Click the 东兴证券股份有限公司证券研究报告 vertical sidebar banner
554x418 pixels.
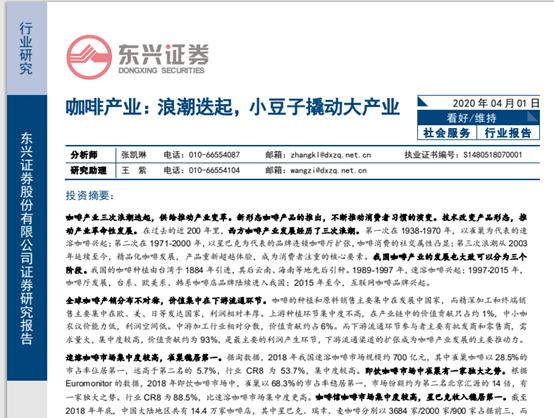26,237
